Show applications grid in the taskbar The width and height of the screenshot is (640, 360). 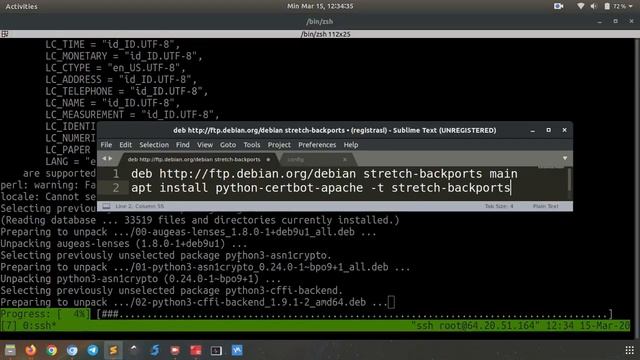(629, 350)
